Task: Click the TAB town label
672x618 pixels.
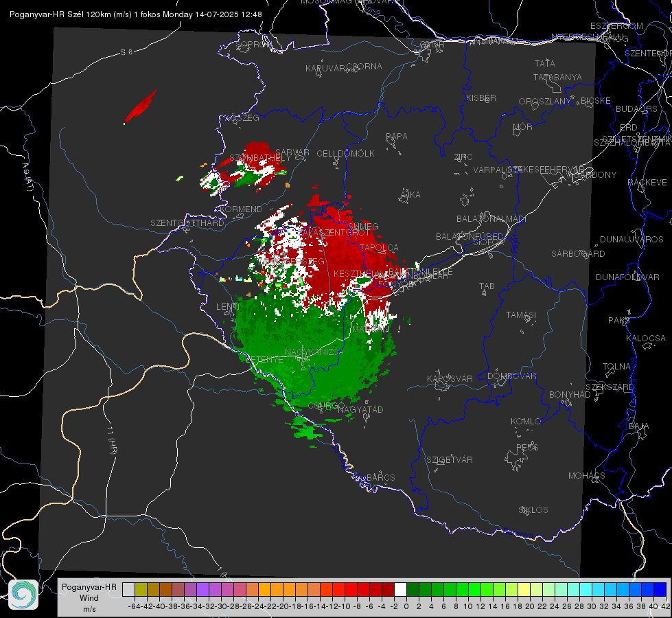Action: (x=487, y=286)
